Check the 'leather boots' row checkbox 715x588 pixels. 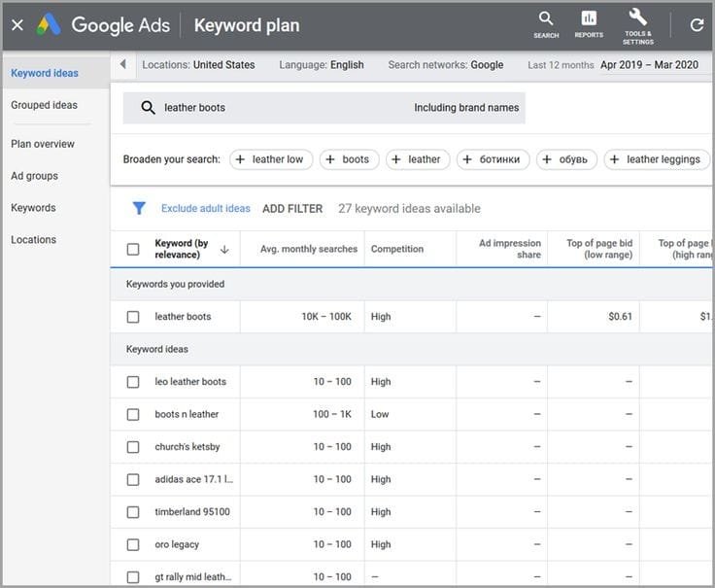[133, 317]
